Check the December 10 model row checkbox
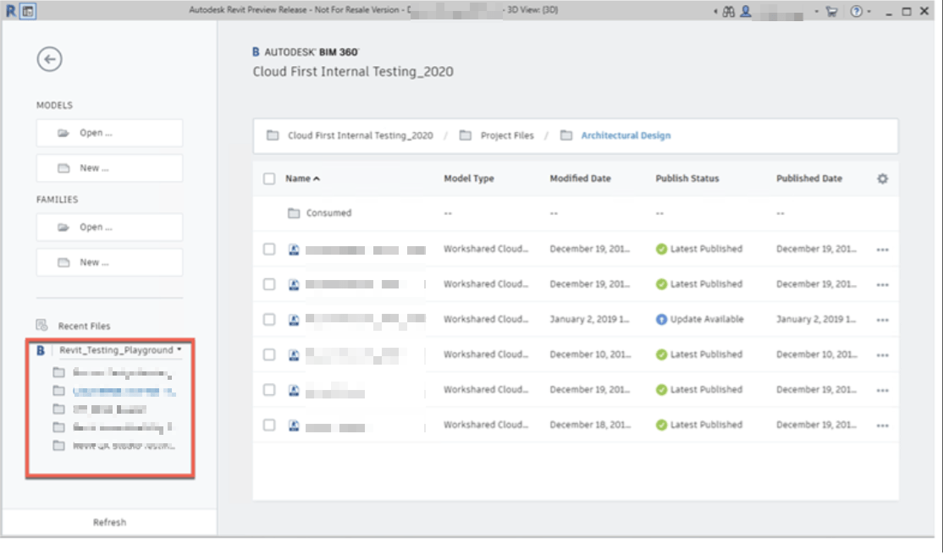 pyautogui.click(x=269, y=354)
